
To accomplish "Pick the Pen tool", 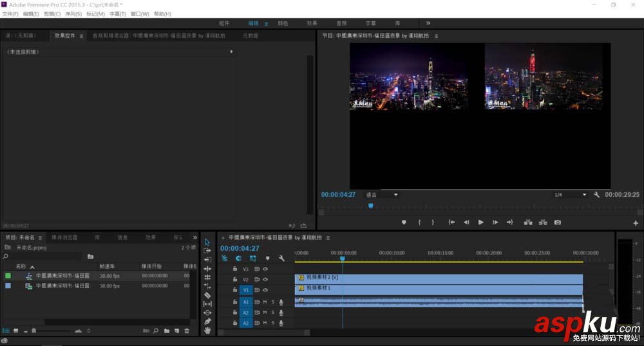I will pyautogui.click(x=207, y=321).
